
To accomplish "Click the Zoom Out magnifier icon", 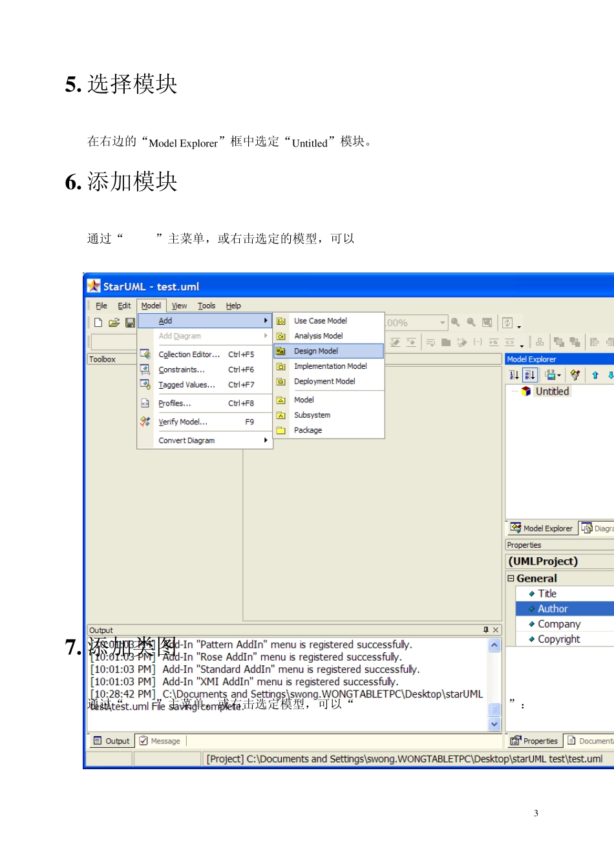I will [x=471, y=323].
